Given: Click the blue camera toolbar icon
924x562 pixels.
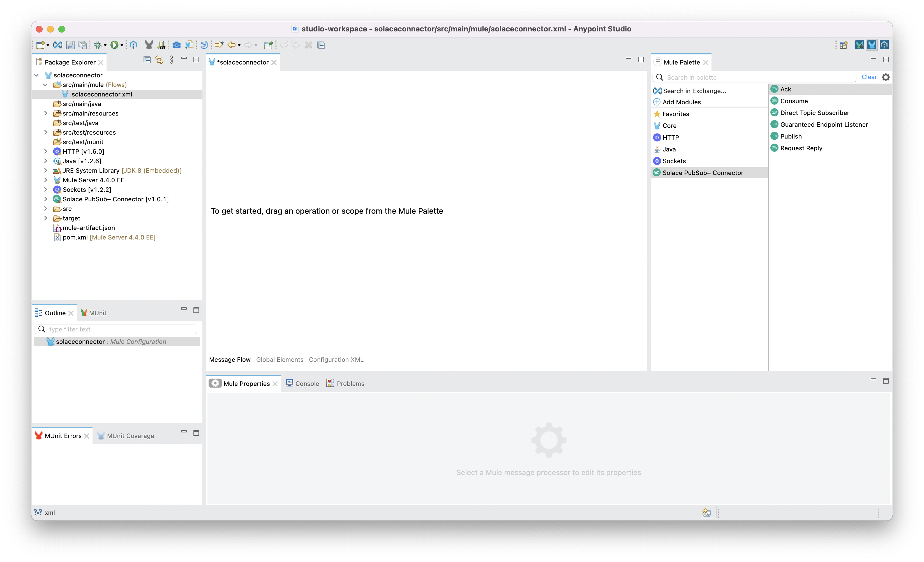Looking at the screenshot, I should click(x=176, y=45).
